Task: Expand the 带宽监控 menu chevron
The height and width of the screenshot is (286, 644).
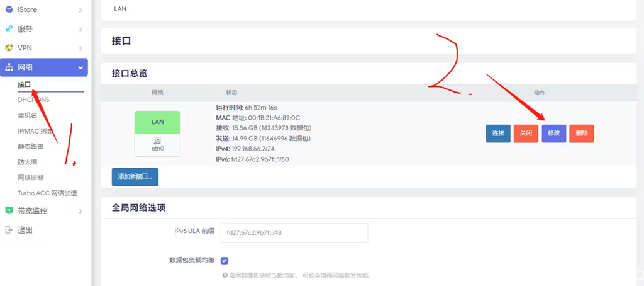Action: click(x=80, y=211)
